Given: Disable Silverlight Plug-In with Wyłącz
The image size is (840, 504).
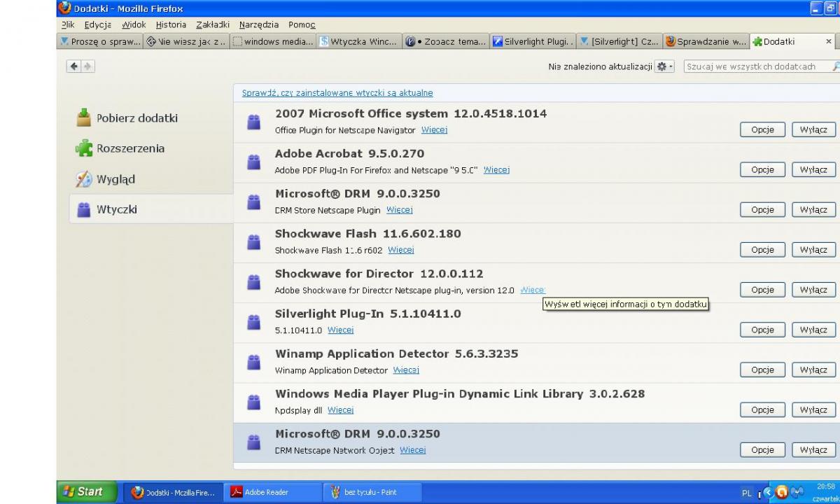Looking at the screenshot, I should [813, 329].
